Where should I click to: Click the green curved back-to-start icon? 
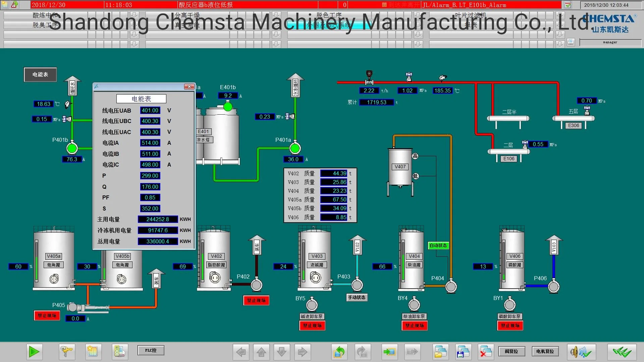[339, 352]
